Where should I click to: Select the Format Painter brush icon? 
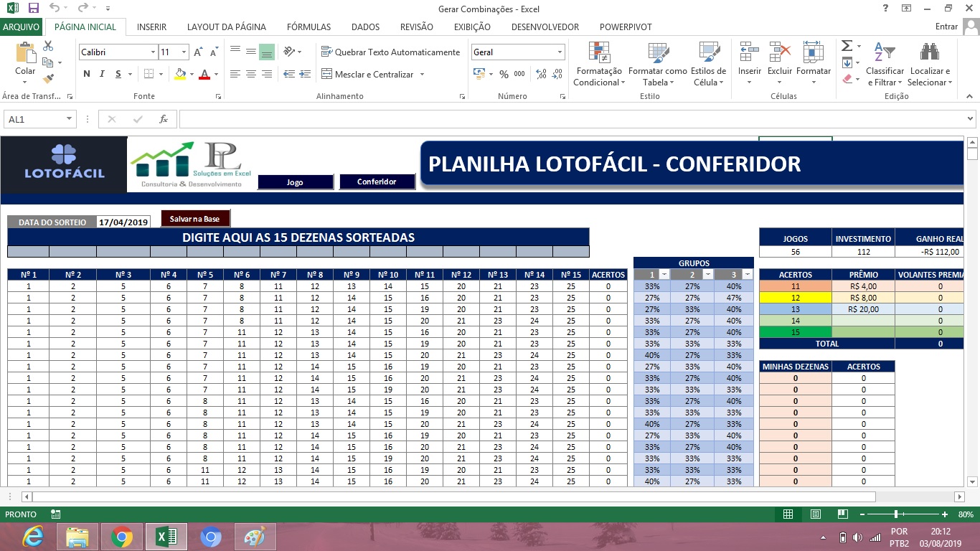(49, 78)
